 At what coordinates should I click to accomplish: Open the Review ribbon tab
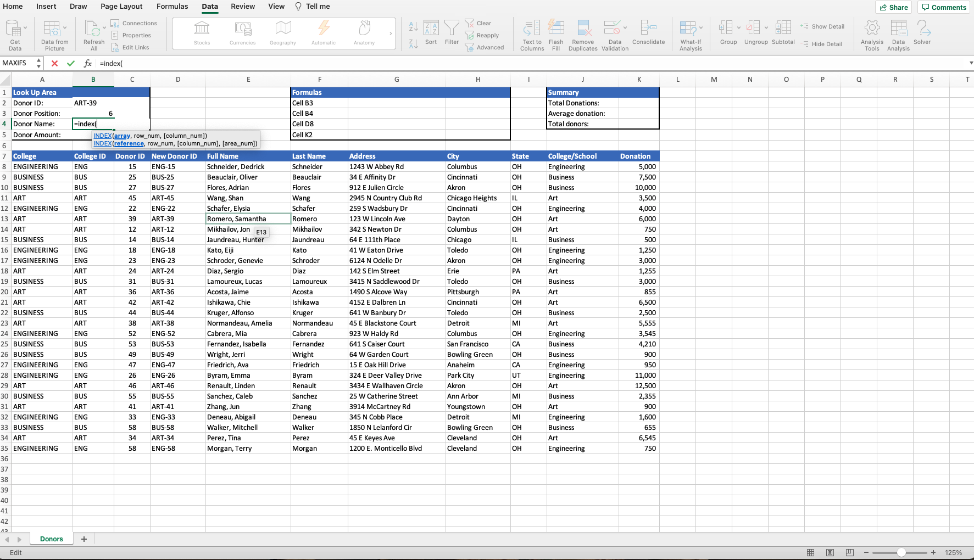point(242,6)
